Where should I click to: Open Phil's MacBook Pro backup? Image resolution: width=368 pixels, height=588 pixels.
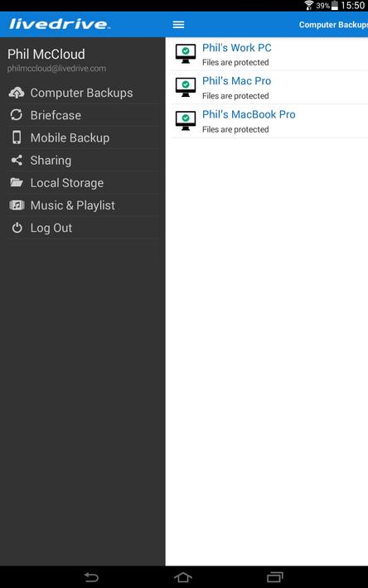tap(269, 121)
